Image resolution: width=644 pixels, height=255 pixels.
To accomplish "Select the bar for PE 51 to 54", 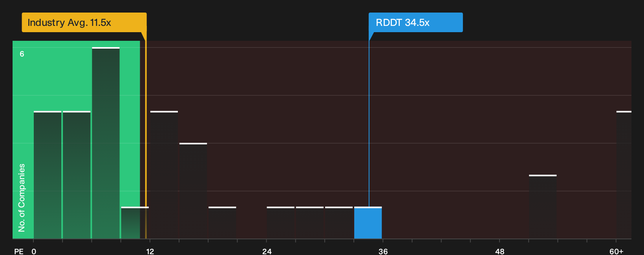I will (x=543, y=207).
